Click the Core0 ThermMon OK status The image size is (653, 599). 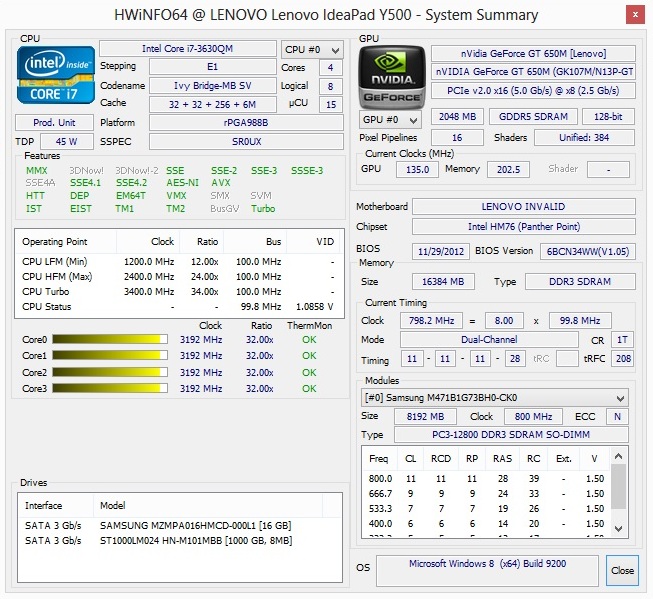[309, 339]
